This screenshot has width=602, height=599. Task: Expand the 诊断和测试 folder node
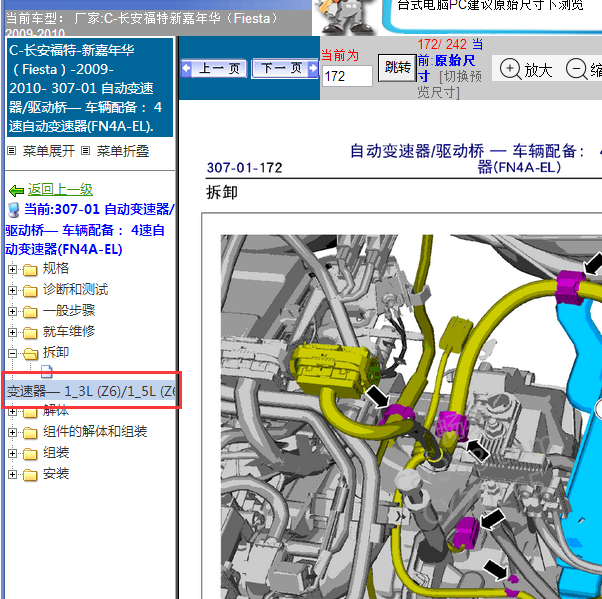pyautogui.click(x=12, y=290)
